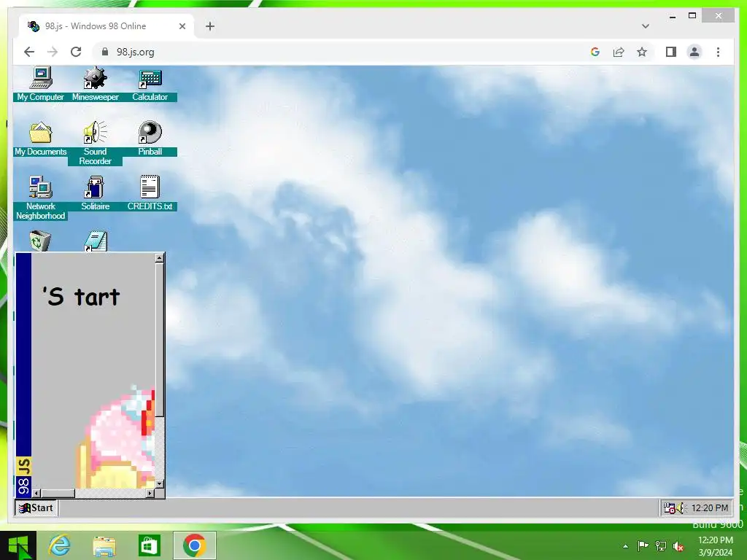
Task: Open the My Computer desktop icon
Action: (x=41, y=79)
